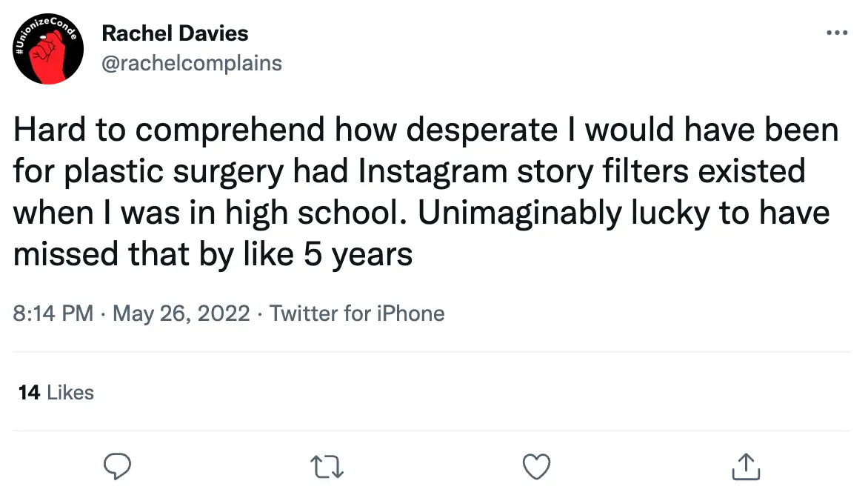The height and width of the screenshot is (498, 868).
Task: Click the number 14 in the likes count
Action: click(29, 392)
